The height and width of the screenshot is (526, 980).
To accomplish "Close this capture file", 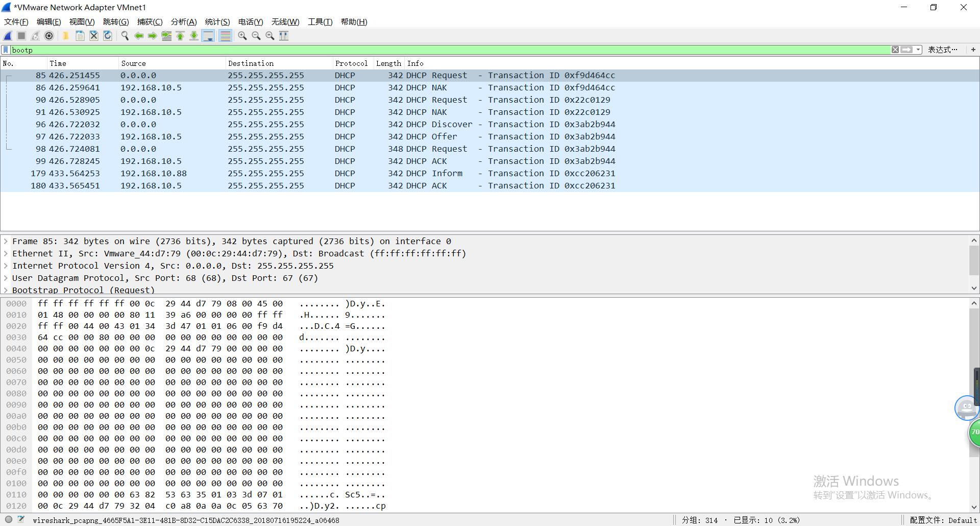I will point(94,36).
